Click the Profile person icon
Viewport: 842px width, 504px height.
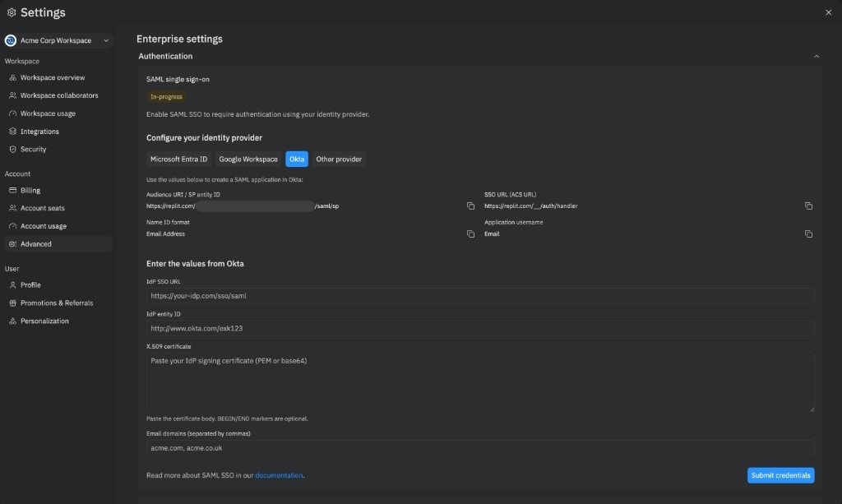[x=13, y=285]
